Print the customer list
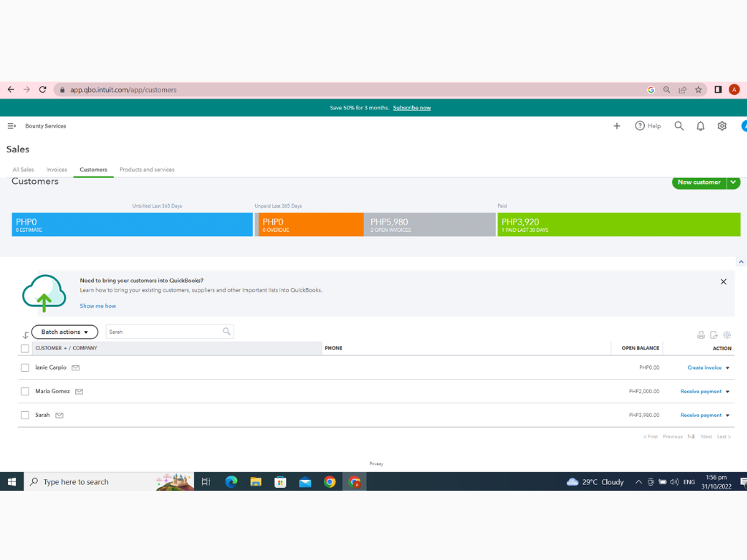Screen dimensions: 747x560 [701, 335]
